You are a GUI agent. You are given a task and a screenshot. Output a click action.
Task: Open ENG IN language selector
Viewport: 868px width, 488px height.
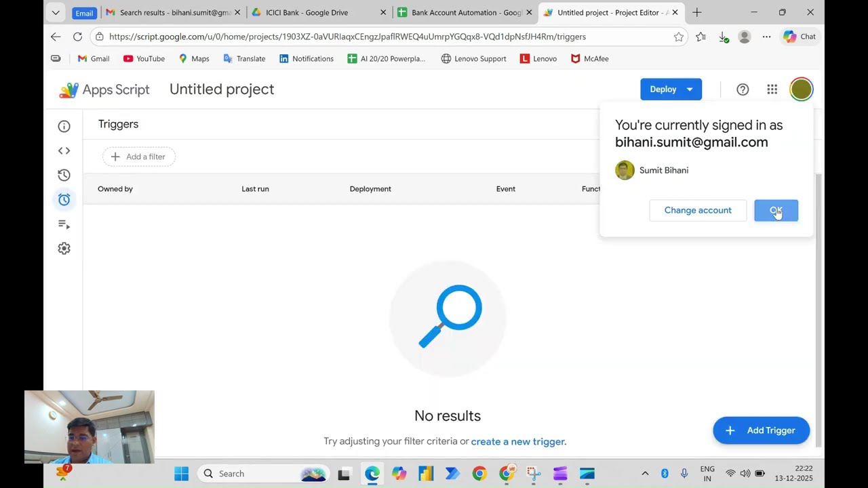coord(707,474)
